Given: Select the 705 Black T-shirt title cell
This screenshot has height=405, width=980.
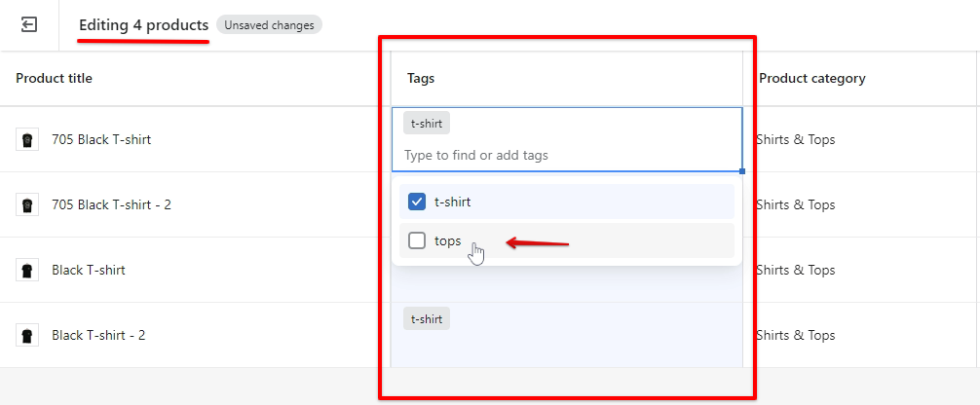Looking at the screenshot, I should [101, 139].
